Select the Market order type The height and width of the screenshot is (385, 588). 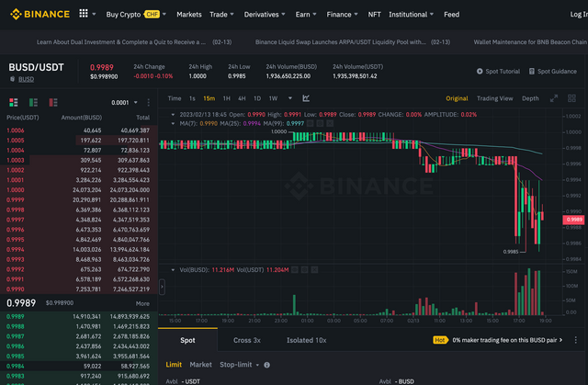pos(200,365)
